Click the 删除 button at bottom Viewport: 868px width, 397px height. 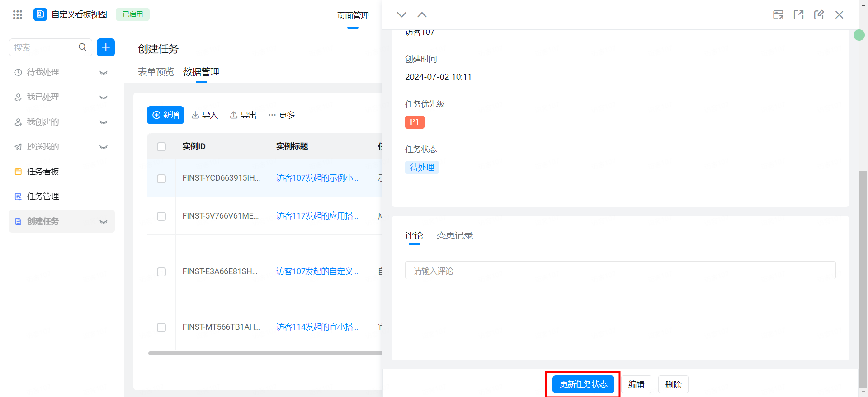pos(673,384)
